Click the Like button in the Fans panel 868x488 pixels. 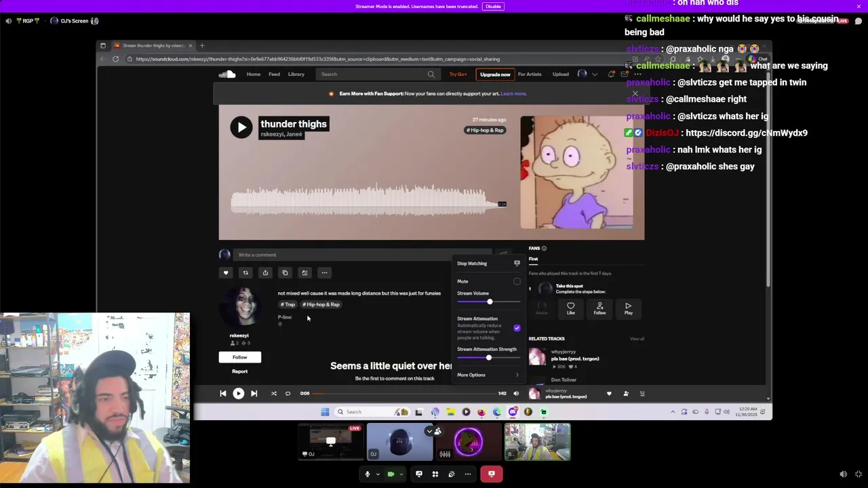pos(571,308)
